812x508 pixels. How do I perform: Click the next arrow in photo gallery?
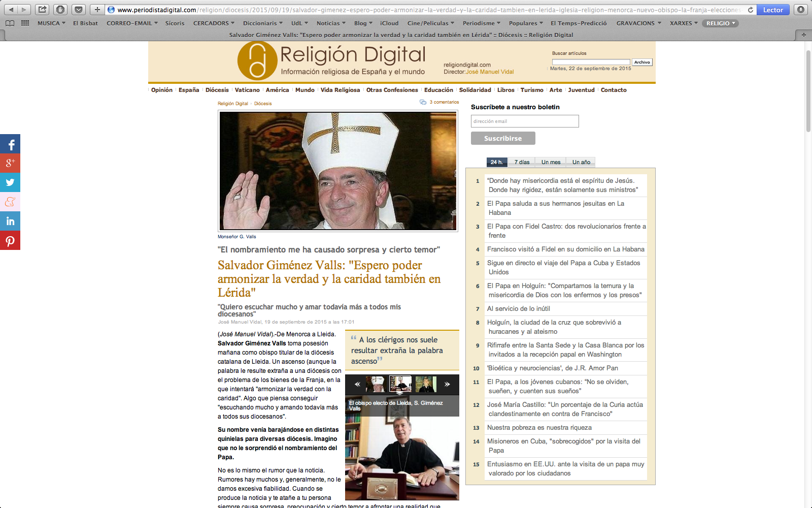pyautogui.click(x=447, y=384)
